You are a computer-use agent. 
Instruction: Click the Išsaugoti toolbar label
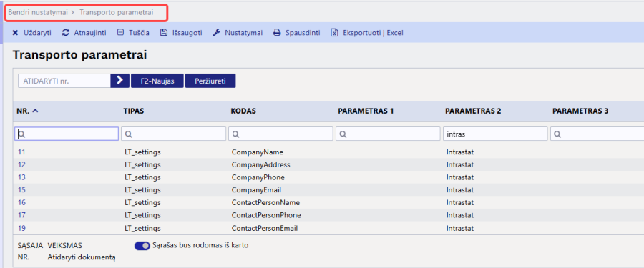pyautogui.click(x=187, y=33)
